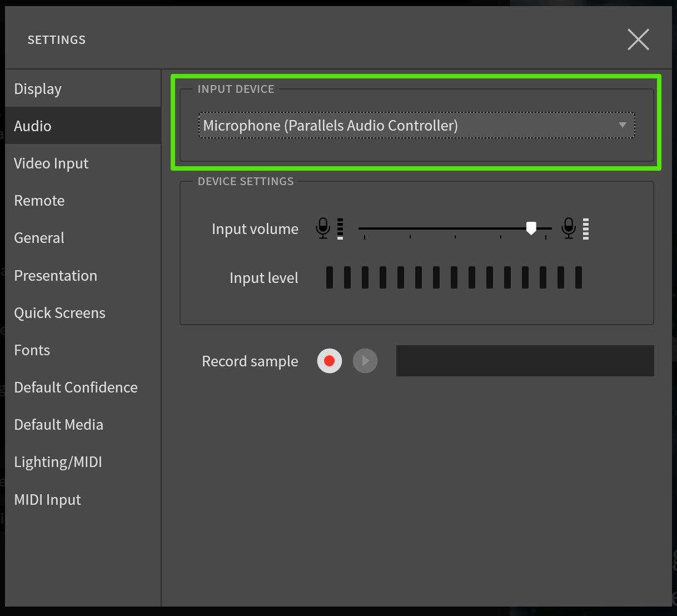
Task: Click the recorded sample waveform area
Action: pyautogui.click(x=525, y=361)
